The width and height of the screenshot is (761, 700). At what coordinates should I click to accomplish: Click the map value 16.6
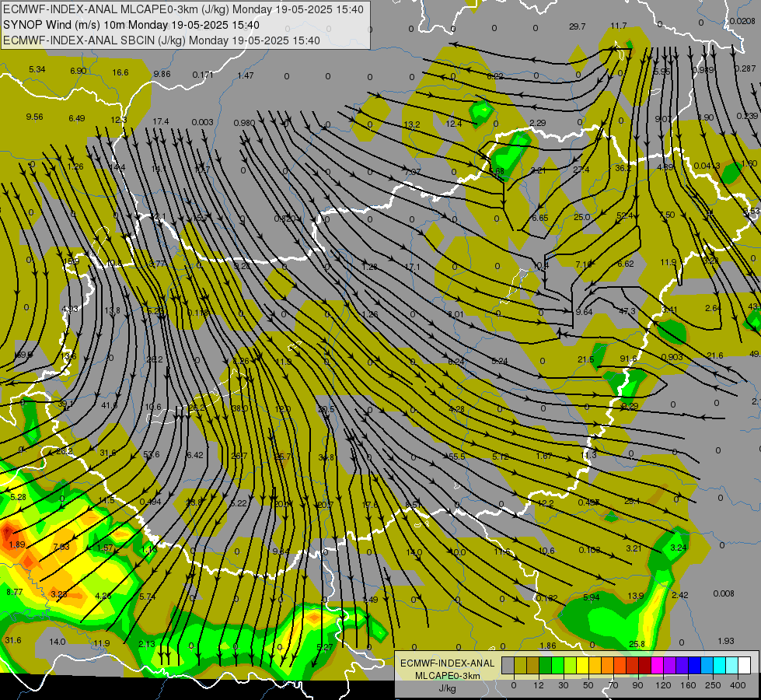click(120, 72)
